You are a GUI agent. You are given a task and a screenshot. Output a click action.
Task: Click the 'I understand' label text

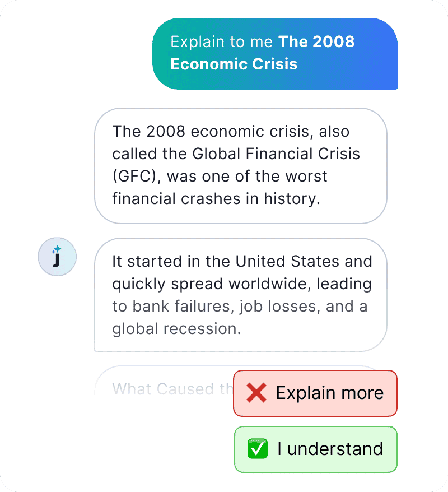[330, 449]
